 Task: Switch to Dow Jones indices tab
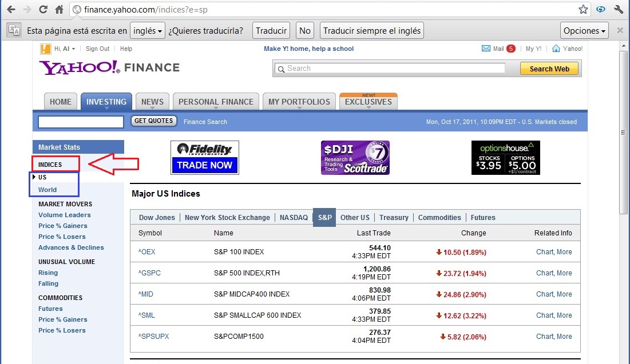[157, 218]
